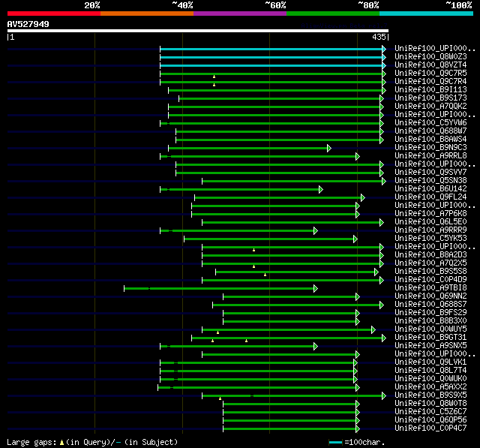480x448 pixels.
Task: Click the UniRef100_B9S5S8 label
Action: point(430,272)
